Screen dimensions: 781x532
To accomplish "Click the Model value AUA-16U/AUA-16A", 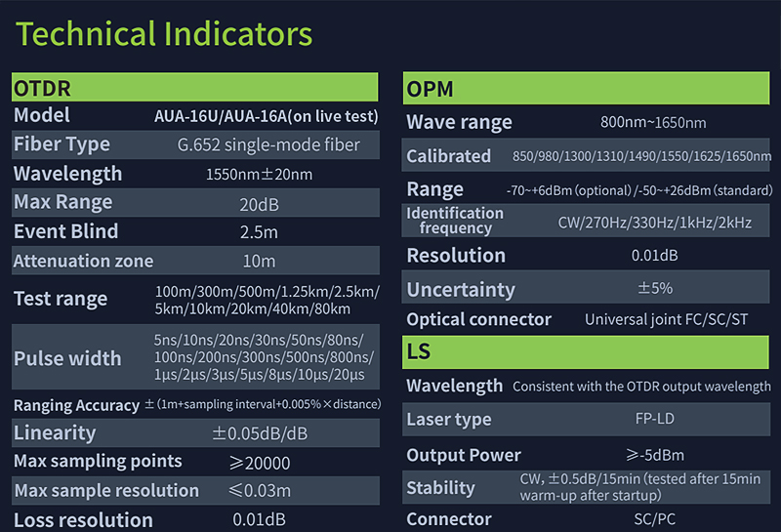I will (x=266, y=115).
